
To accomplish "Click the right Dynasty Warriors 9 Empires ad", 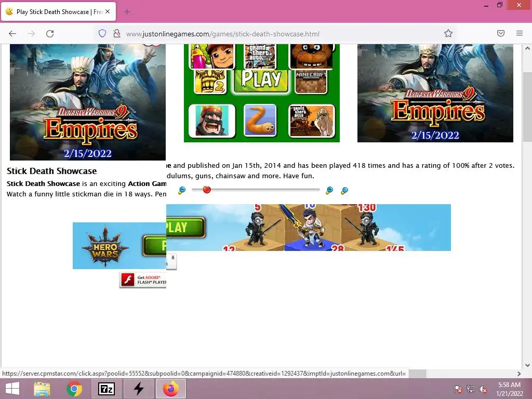I will point(435,93).
